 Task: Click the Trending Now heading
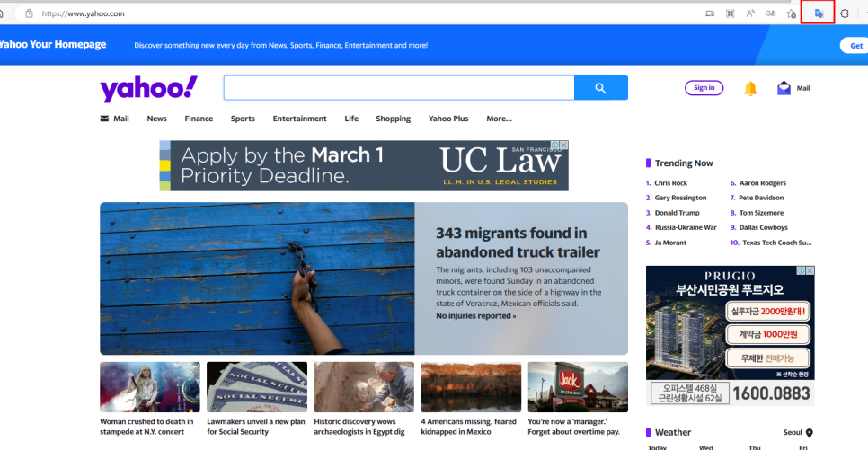pos(684,163)
